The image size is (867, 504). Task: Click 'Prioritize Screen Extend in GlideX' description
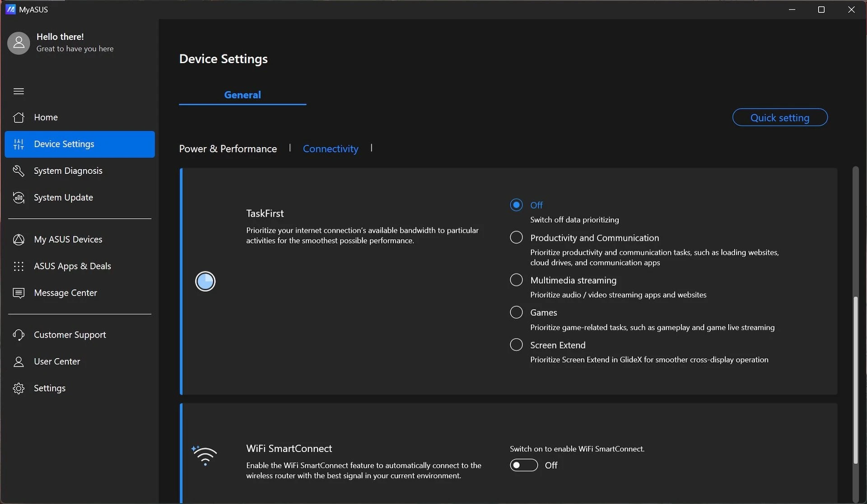649,360
